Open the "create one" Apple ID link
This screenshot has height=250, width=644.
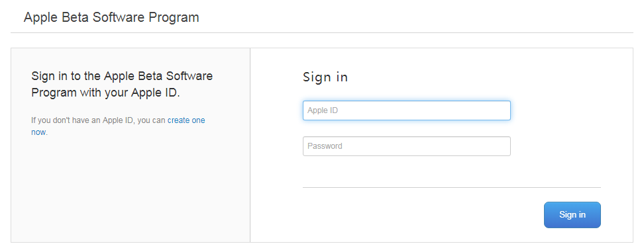(186, 120)
